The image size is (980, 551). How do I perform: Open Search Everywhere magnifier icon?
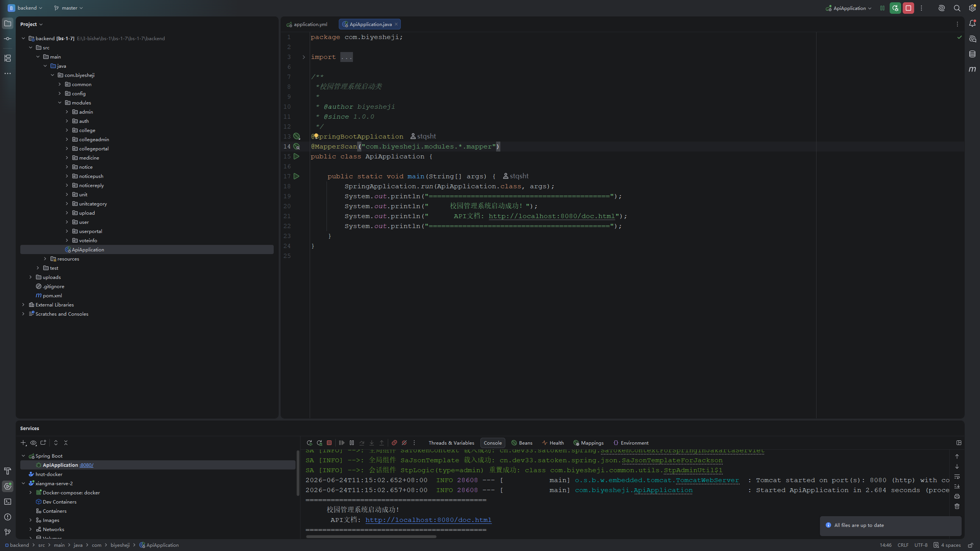pyautogui.click(x=957, y=8)
